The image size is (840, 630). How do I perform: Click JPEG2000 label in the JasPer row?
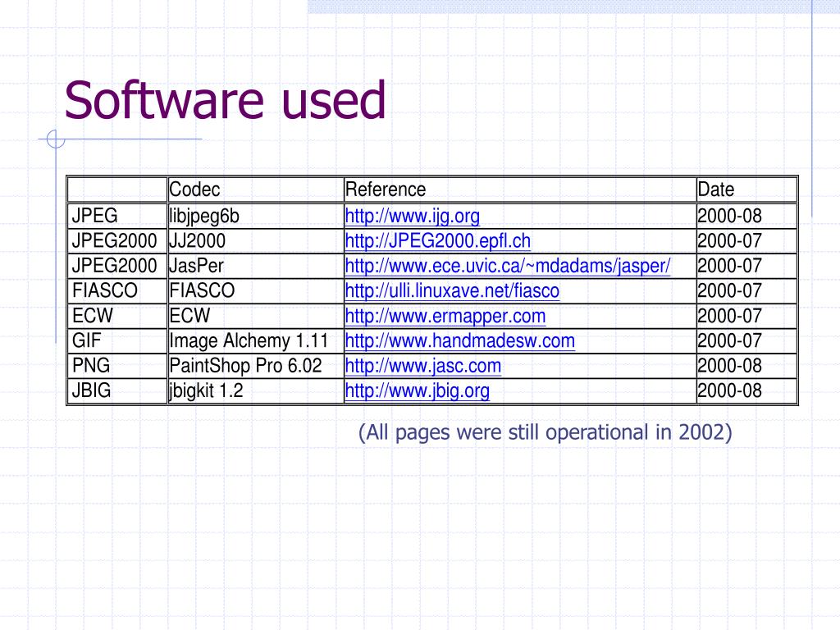pyautogui.click(x=114, y=266)
